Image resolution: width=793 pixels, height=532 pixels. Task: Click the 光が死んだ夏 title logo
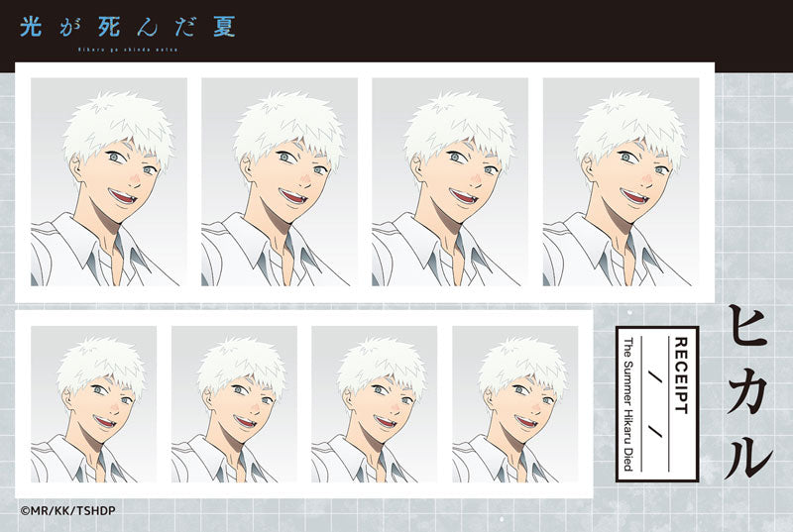pos(128,27)
